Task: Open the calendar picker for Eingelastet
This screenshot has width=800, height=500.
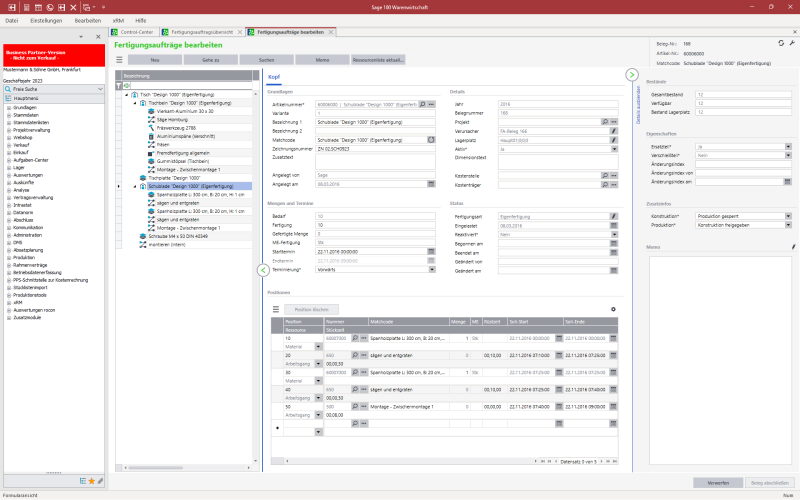Action: click(614, 226)
